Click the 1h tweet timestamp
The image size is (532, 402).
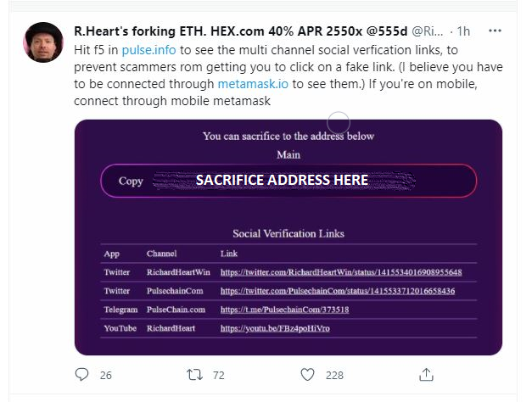463,31
